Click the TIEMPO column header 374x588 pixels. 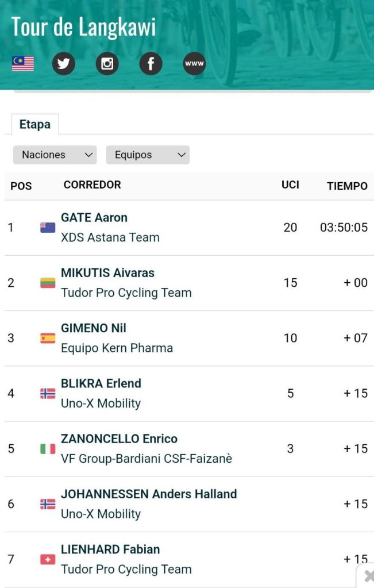tap(347, 186)
